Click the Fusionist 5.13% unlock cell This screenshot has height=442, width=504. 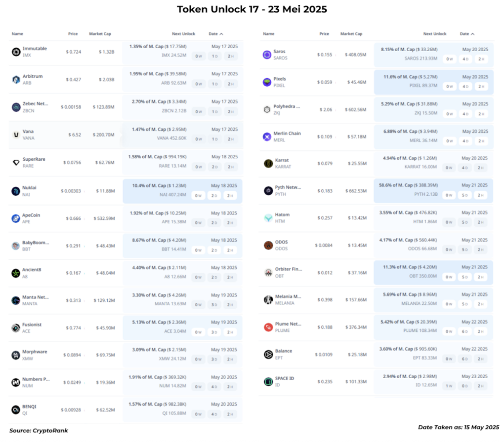pos(182,327)
